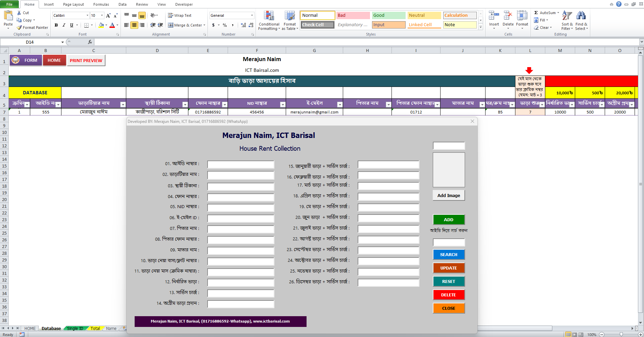Viewport: 644px width, 337px height.
Task: Toggle bold formatting
Action: (56, 25)
